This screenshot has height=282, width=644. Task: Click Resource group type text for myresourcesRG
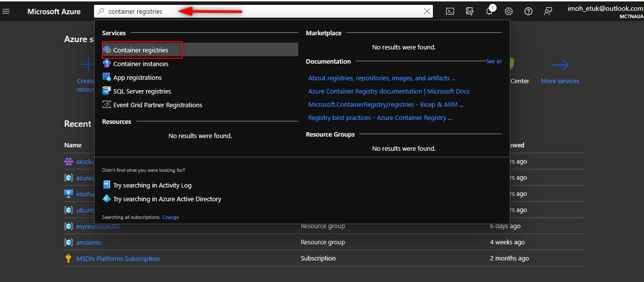coord(323,226)
